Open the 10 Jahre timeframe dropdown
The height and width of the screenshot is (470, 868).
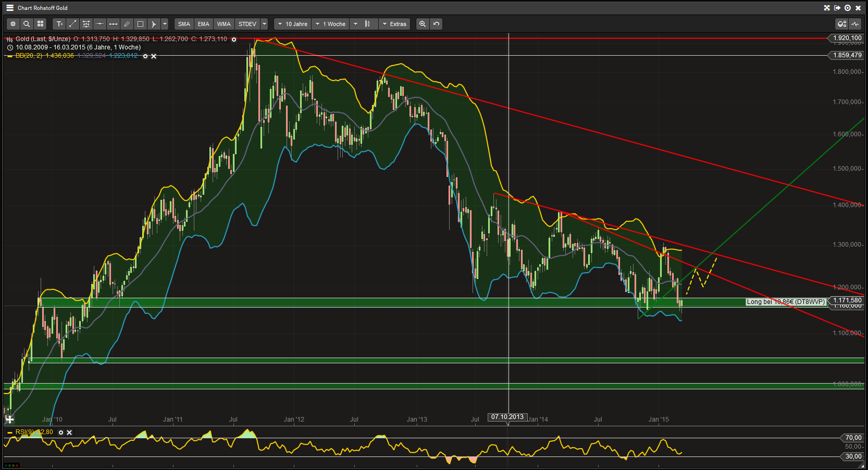click(292, 24)
